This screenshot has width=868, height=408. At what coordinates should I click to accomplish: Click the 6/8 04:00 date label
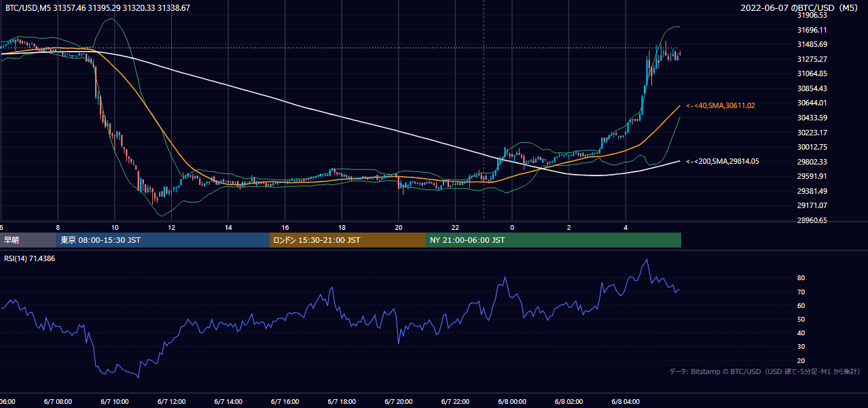(x=626, y=401)
